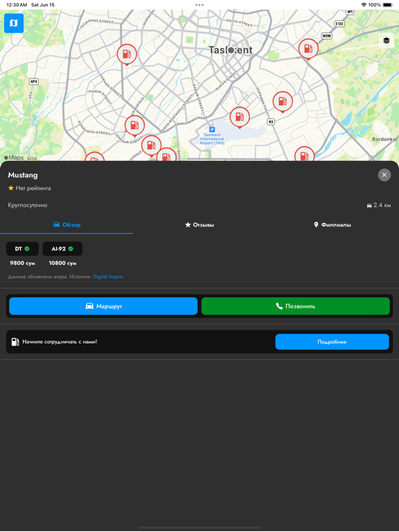Tap the Mustang station title

(23, 175)
